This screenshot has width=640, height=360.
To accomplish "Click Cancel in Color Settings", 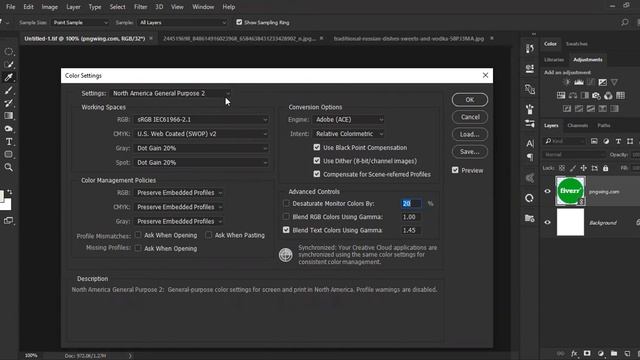I will tap(470, 117).
